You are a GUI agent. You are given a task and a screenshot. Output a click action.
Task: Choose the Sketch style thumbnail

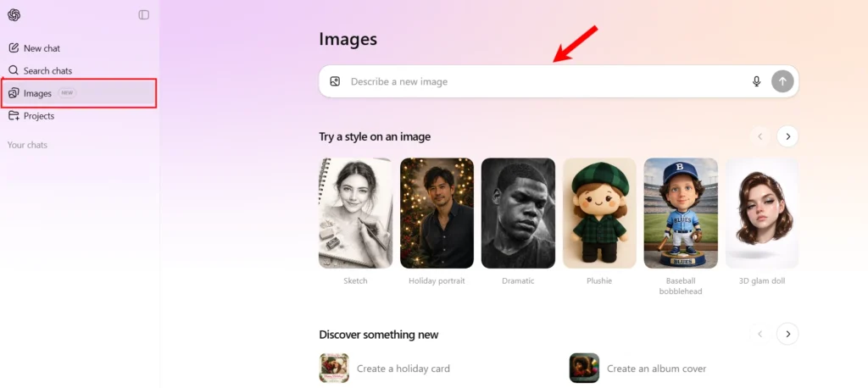point(355,213)
